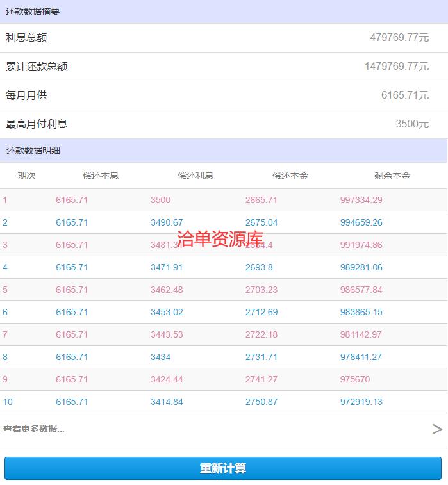Click the 最高月付利息 value 3500元
Image resolution: width=448 pixels, height=485 pixels.
[412, 124]
